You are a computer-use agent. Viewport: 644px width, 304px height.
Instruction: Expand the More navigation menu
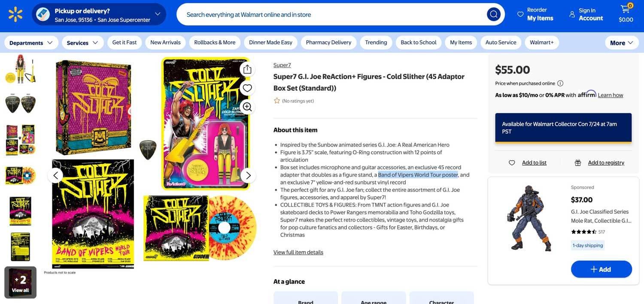pyautogui.click(x=622, y=43)
